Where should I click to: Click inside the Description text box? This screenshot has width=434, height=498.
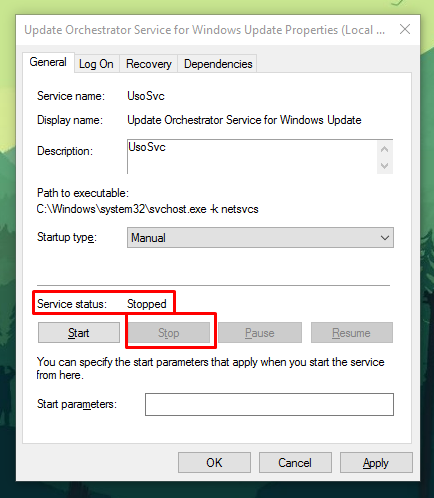(x=252, y=157)
